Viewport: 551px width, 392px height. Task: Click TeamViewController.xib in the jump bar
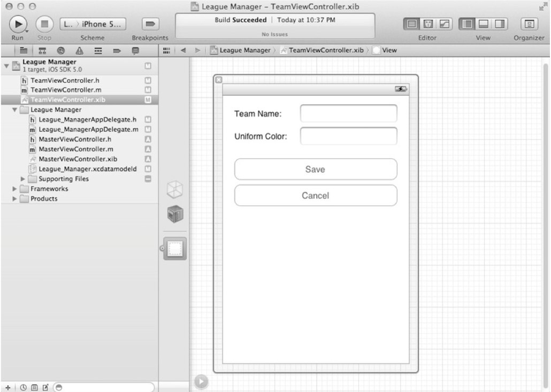point(322,50)
